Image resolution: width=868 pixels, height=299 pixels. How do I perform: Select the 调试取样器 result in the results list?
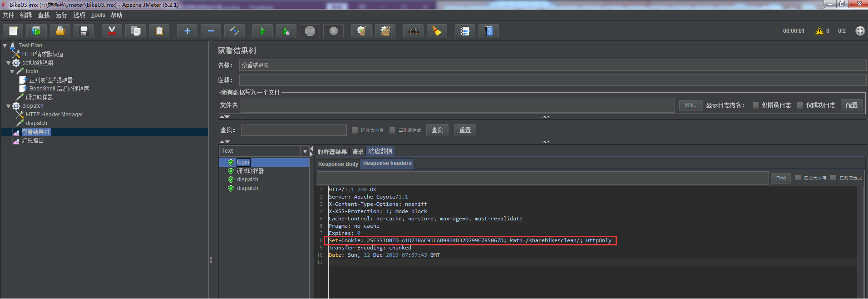coord(250,171)
